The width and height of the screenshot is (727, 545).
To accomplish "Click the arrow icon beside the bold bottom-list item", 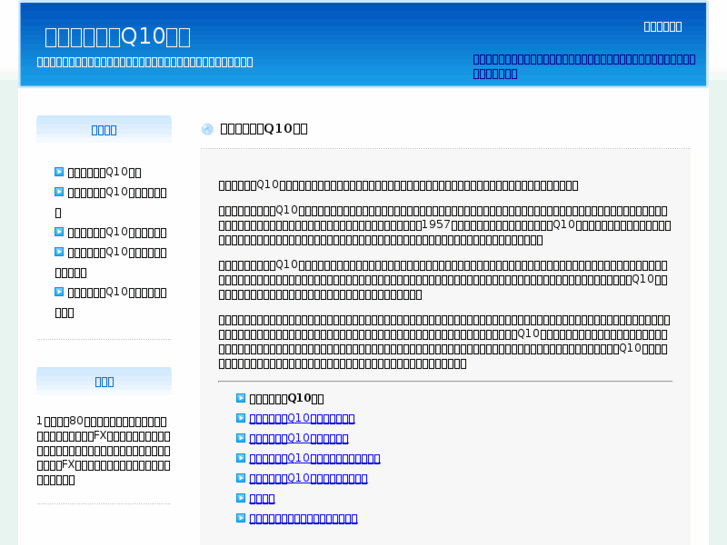I will tap(241, 398).
